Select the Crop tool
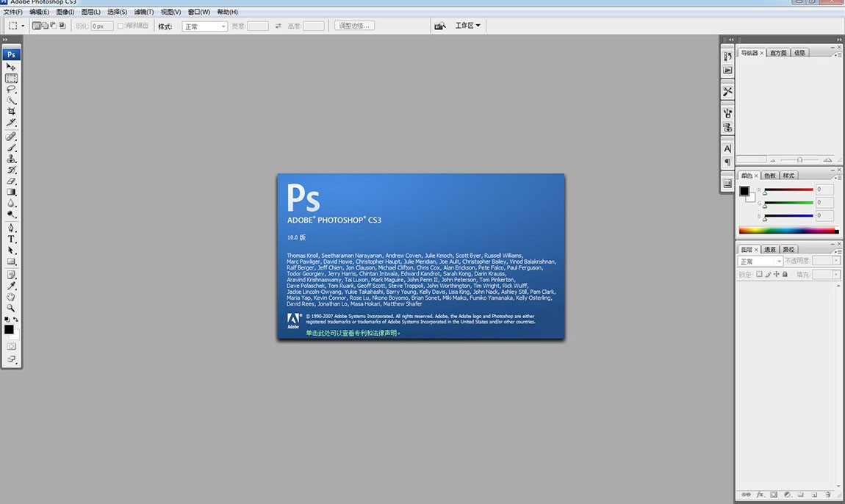The height and width of the screenshot is (504, 845). pyautogui.click(x=11, y=112)
